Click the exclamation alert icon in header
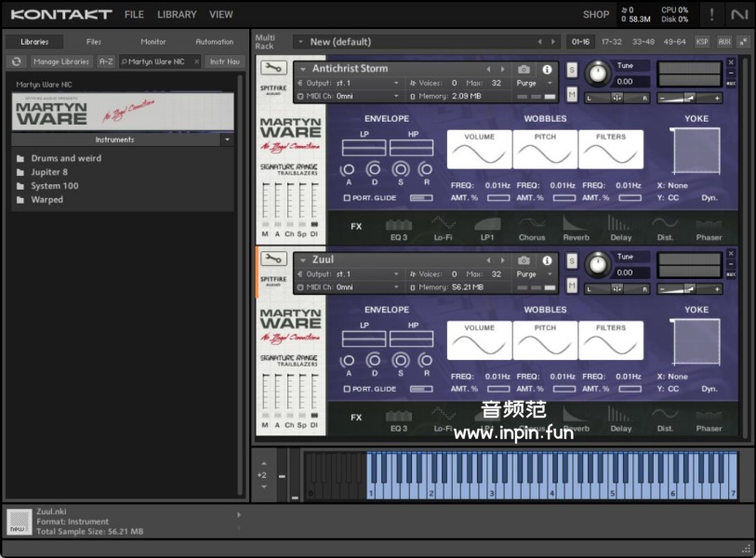756x558 pixels. point(712,14)
